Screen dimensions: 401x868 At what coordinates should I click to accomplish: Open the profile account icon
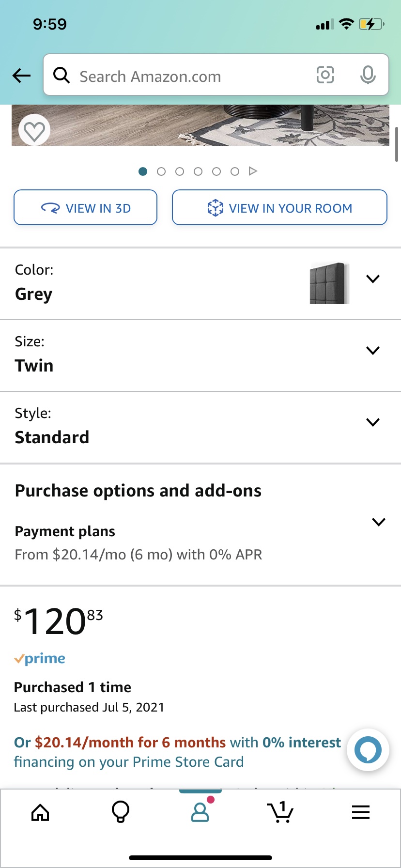(x=200, y=812)
